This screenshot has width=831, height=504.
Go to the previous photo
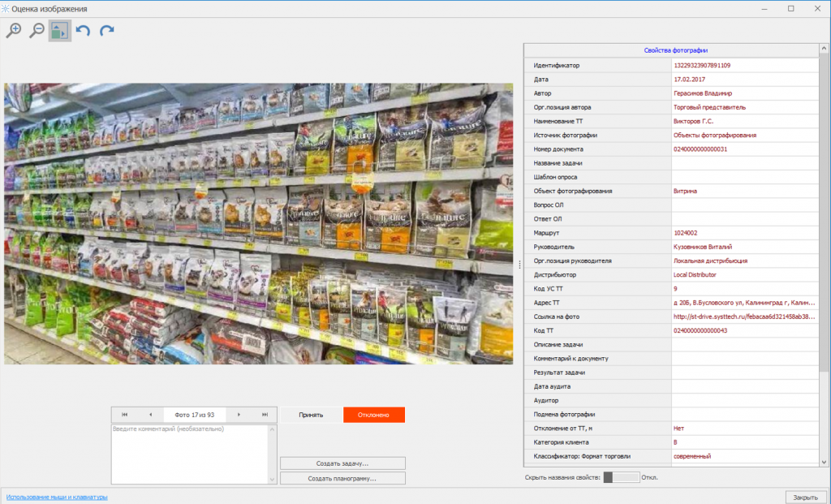point(150,415)
